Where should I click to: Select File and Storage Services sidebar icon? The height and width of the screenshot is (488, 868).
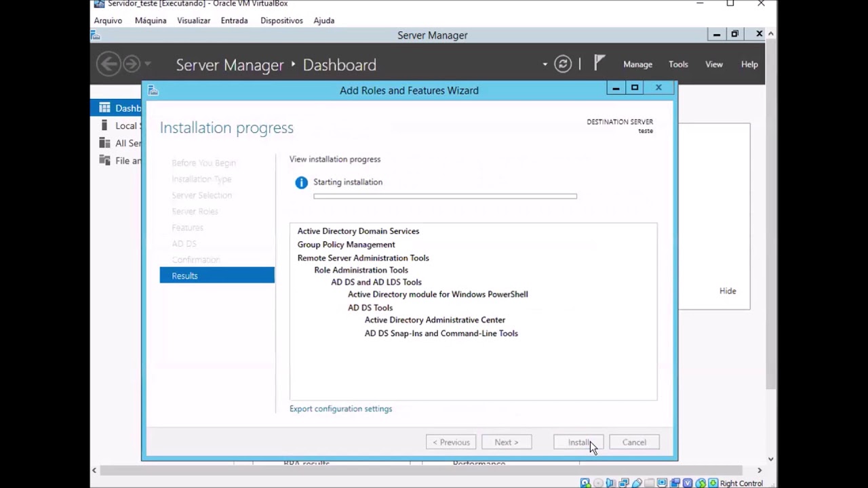tap(104, 161)
